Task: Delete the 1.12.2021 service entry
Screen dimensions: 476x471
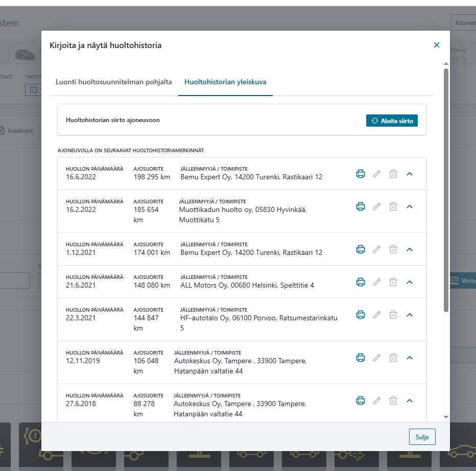Action: (393, 249)
